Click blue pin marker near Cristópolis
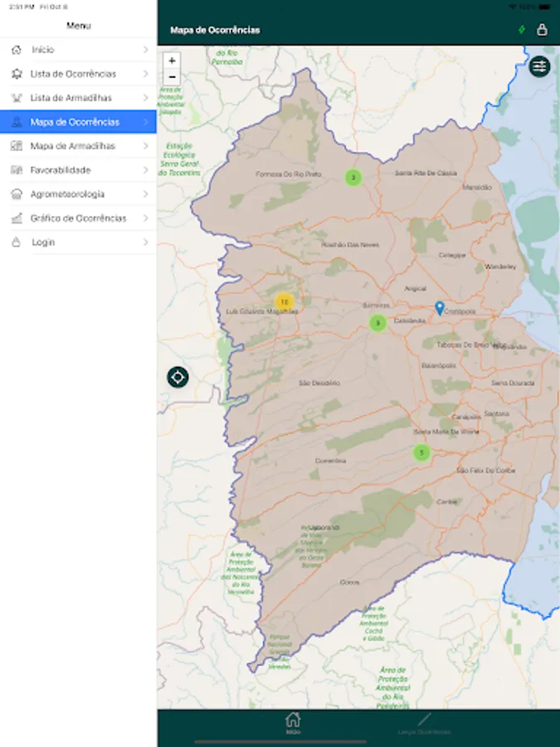This screenshot has width=560, height=747. (440, 308)
